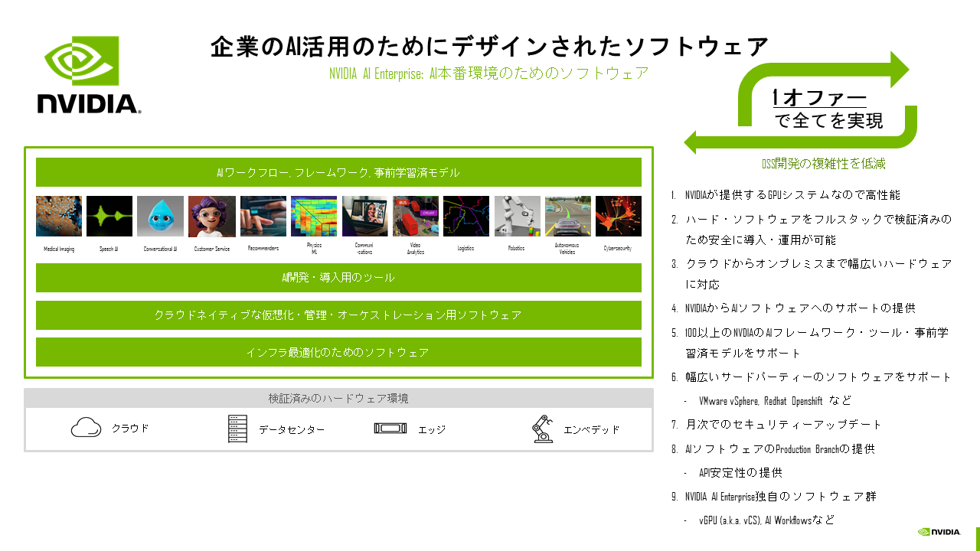Image resolution: width=980 pixels, height=551 pixels.
Task: Click the Autonomous Vehicles thumbnail
Action: pyautogui.click(x=568, y=216)
